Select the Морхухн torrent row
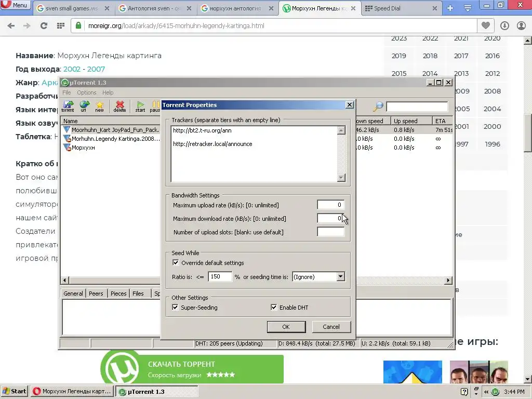 pos(83,148)
